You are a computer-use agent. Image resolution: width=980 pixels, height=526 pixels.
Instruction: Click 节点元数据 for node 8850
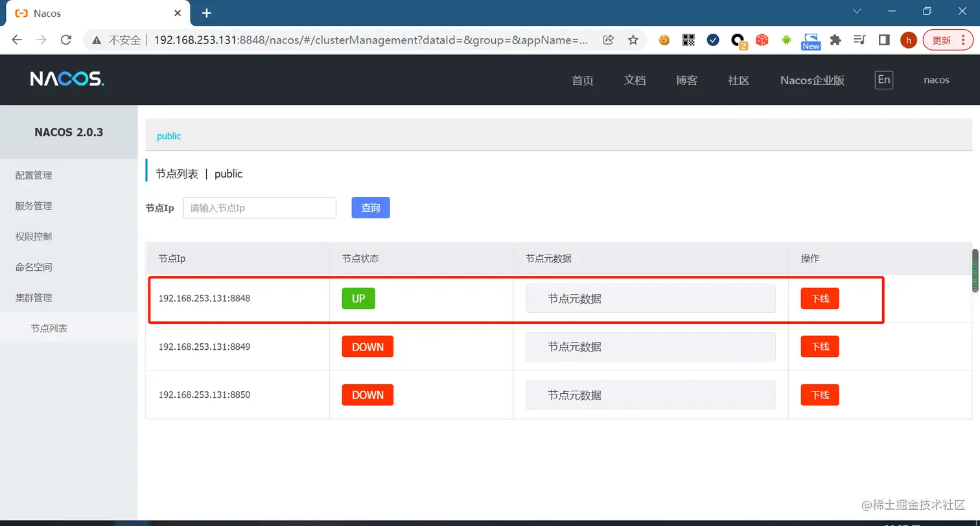(x=651, y=394)
